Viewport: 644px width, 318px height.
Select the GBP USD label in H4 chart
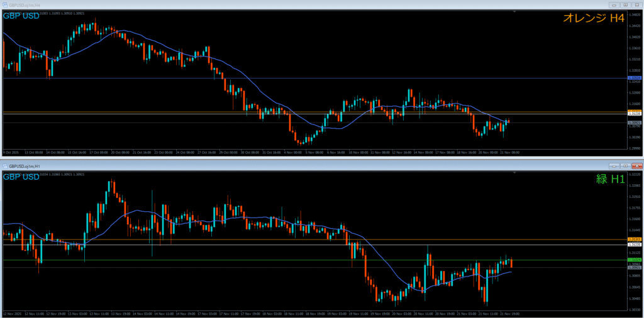tap(21, 16)
